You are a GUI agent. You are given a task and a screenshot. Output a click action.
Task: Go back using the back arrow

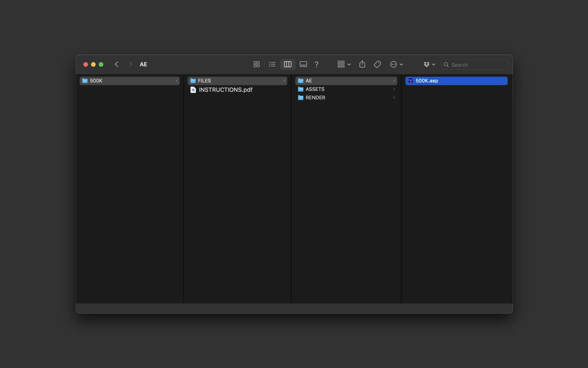point(117,65)
